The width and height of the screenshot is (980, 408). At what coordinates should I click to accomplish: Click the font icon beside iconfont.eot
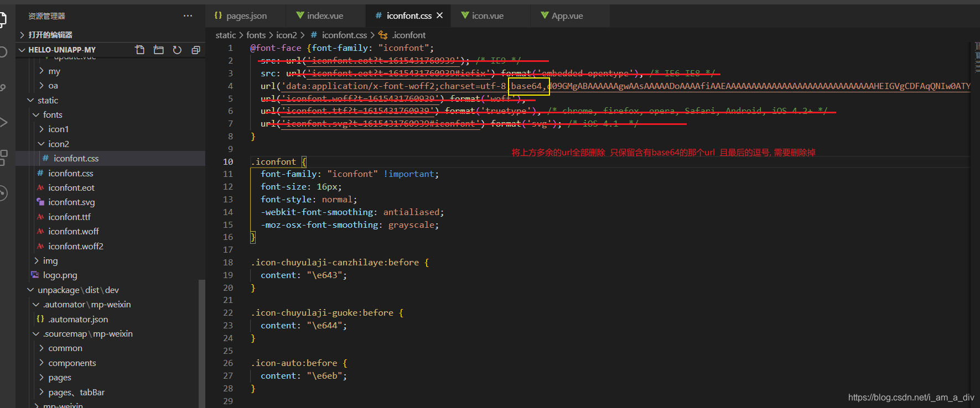(x=40, y=187)
